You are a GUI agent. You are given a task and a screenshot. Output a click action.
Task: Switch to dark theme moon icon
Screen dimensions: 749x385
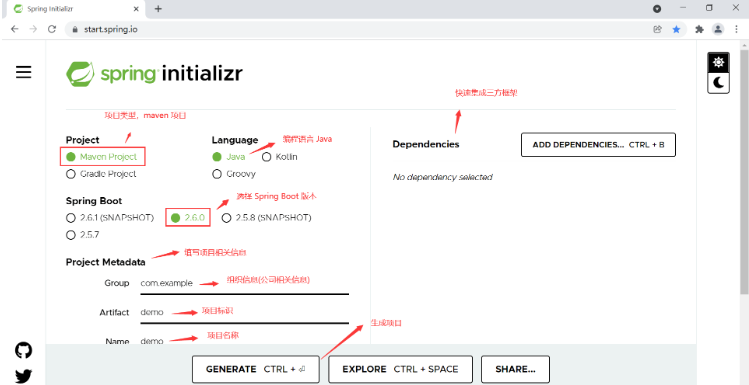718,83
